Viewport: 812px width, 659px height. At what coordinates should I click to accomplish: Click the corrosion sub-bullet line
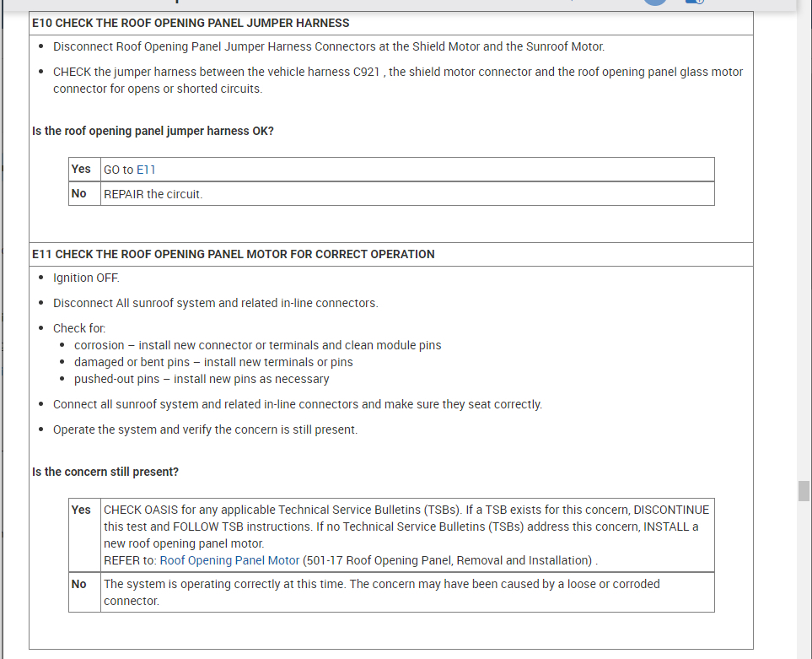point(257,345)
